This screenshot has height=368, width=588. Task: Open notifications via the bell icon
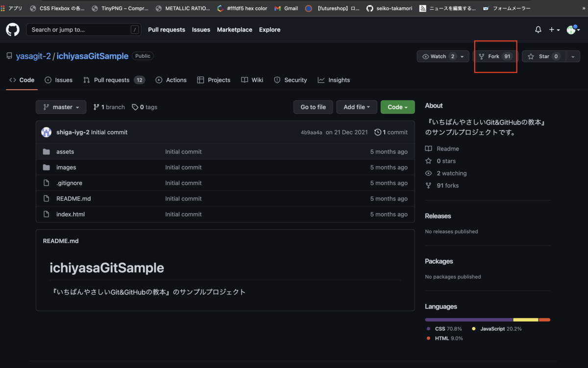coord(538,29)
